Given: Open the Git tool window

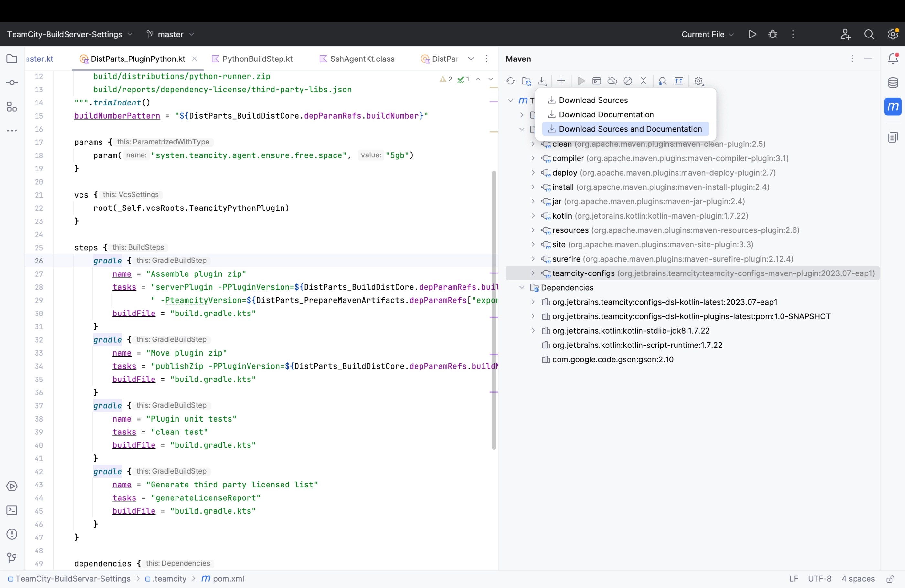Looking at the screenshot, I should (12, 559).
